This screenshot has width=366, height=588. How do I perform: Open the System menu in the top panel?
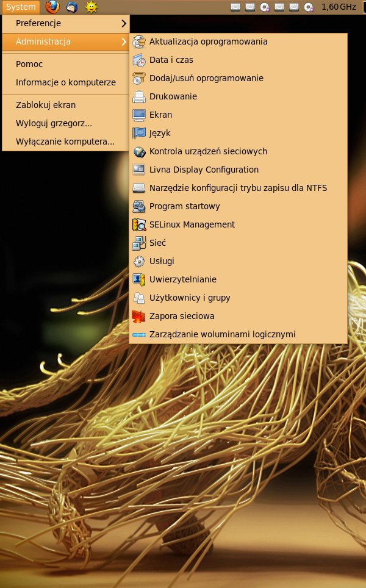click(21, 7)
